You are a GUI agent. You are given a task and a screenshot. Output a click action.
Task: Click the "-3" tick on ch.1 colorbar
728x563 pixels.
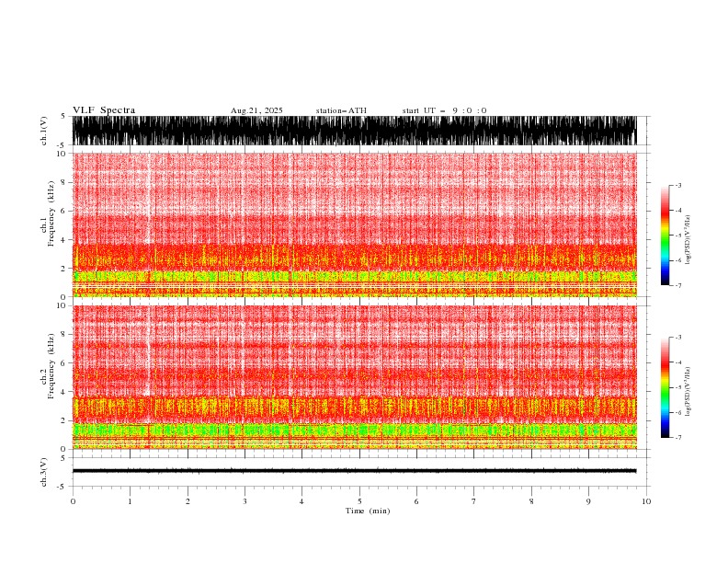678,185
